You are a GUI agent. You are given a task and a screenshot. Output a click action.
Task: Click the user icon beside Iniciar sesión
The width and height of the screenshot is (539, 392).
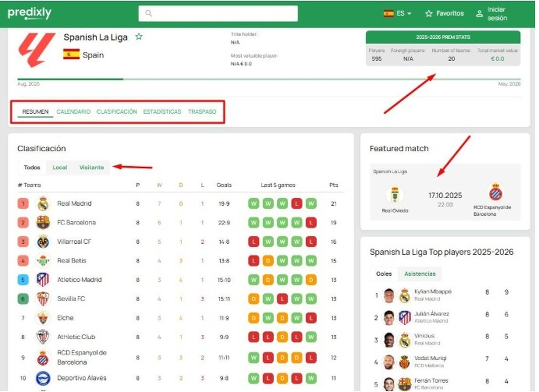coord(479,14)
